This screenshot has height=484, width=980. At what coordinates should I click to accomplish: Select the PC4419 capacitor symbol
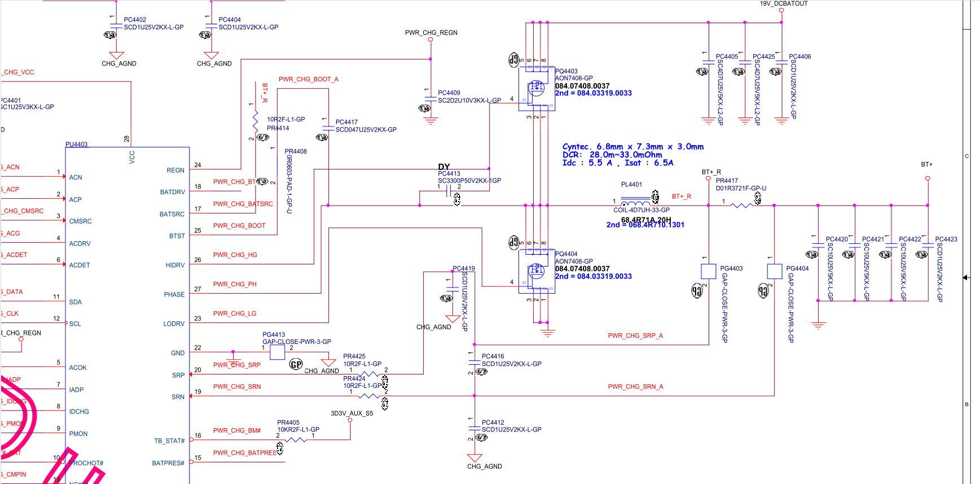[452, 290]
